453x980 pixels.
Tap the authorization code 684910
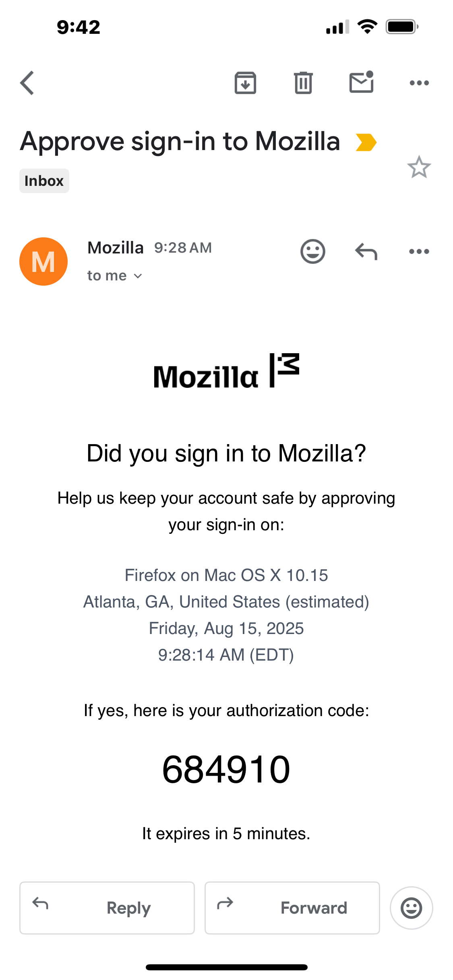pos(226,769)
